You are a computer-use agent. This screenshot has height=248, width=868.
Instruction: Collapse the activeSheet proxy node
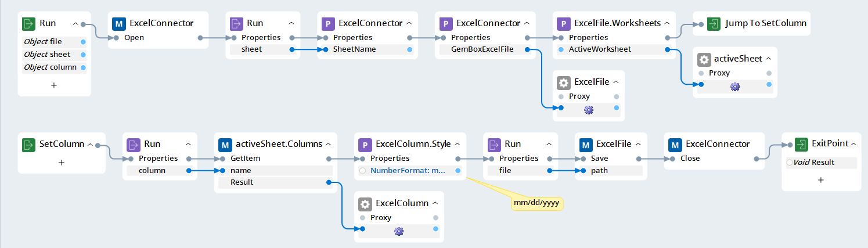(x=768, y=59)
